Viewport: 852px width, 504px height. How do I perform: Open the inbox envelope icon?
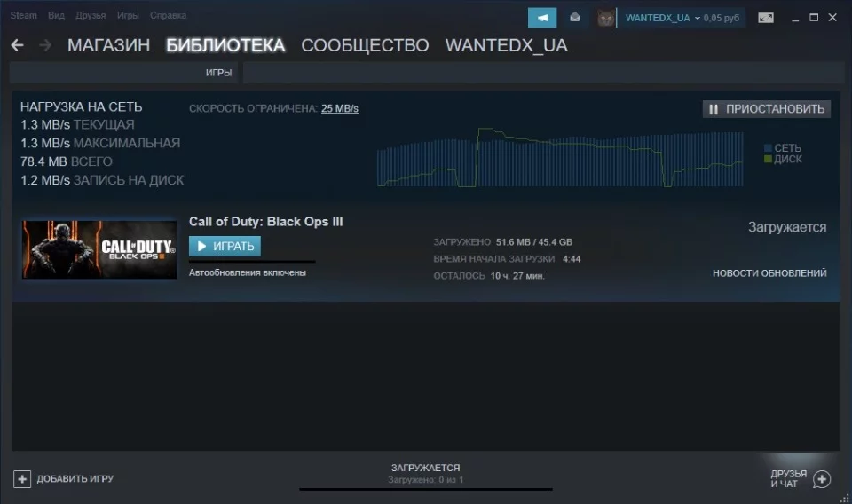(x=574, y=18)
